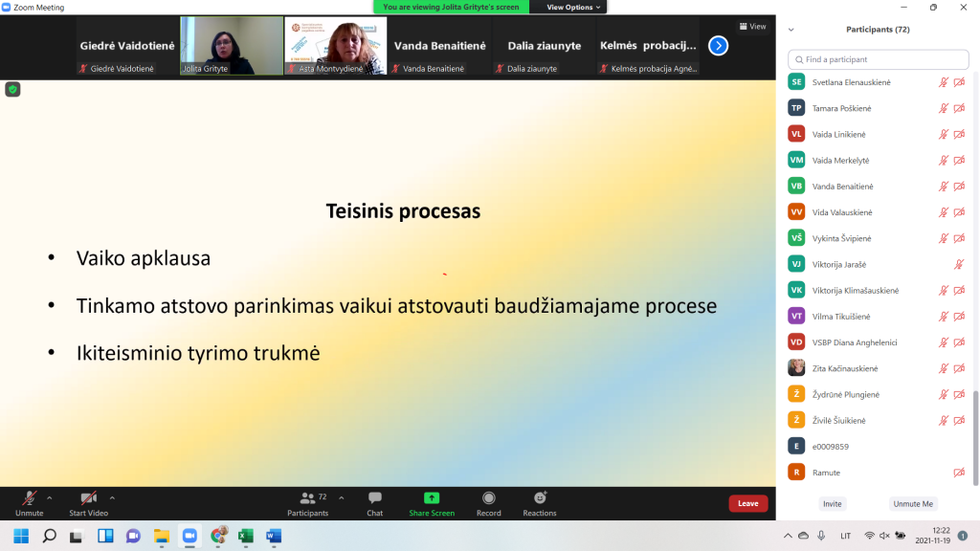Collapse the Participants panel chevron
This screenshot has height=551, width=980.
point(791,30)
